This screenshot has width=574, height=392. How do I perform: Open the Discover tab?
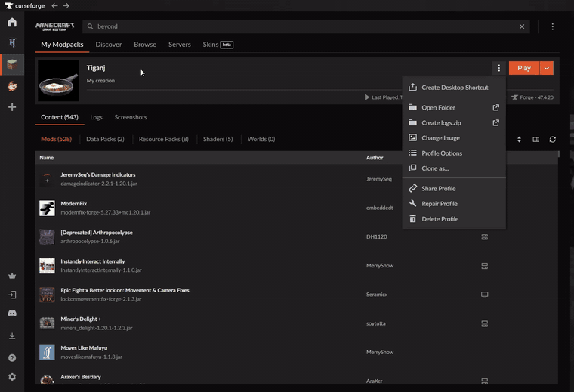click(x=108, y=45)
